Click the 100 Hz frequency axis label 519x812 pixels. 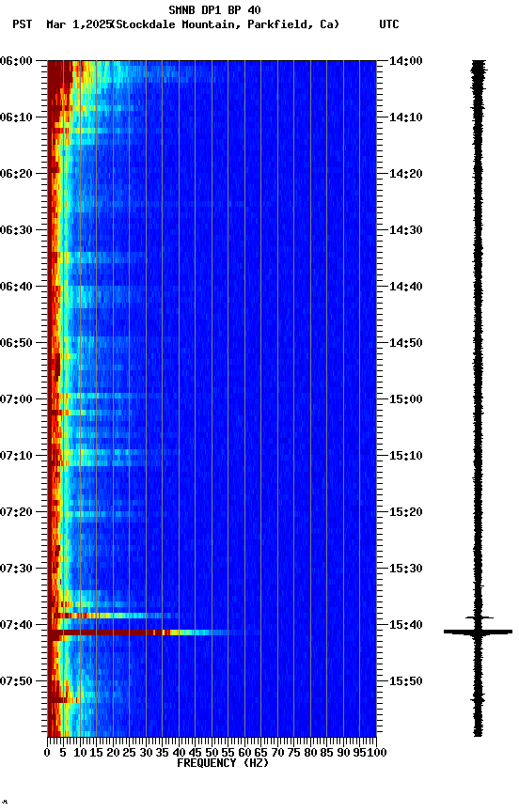[x=377, y=753]
